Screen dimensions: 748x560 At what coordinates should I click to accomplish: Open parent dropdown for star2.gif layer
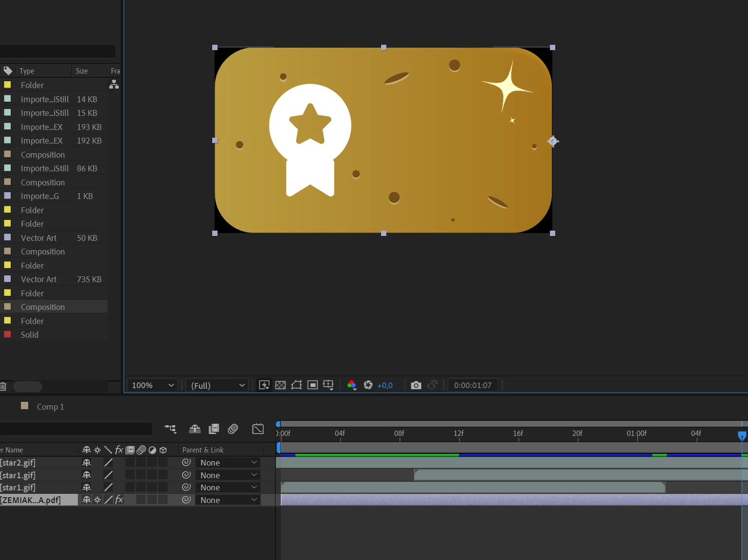click(228, 463)
